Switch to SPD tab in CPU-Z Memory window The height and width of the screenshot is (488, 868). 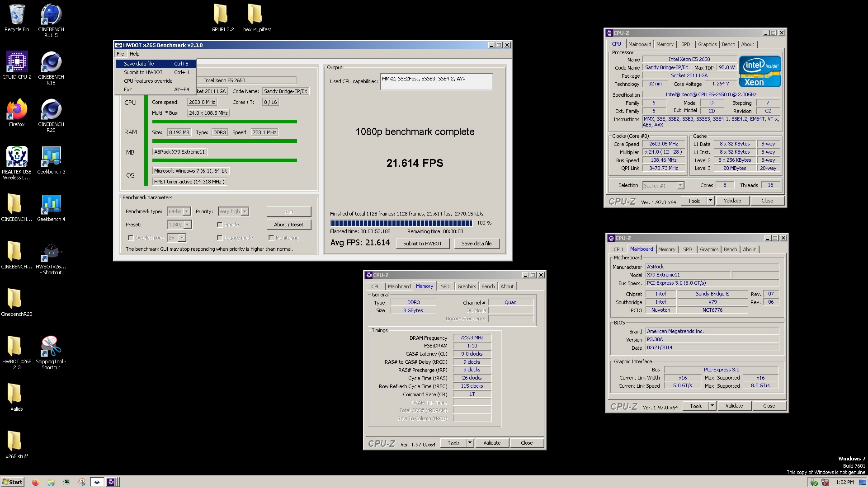coord(445,286)
